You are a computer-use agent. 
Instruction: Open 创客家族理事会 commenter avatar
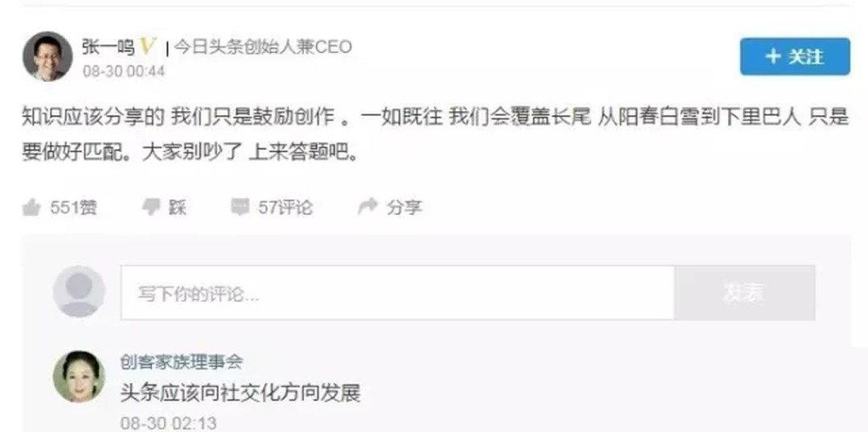[x=79, y=377]
